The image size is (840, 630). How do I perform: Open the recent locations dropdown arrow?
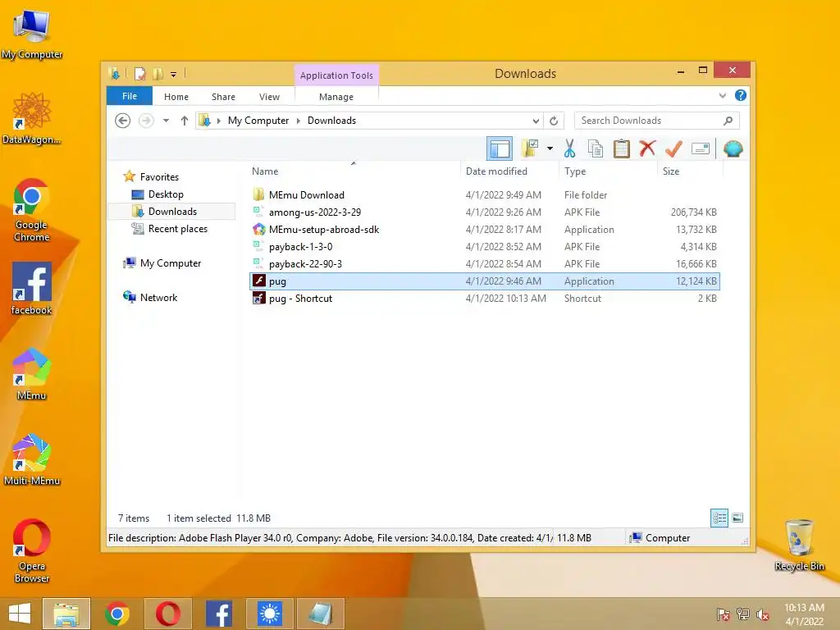pyautogui.click(x=166, y=121)
